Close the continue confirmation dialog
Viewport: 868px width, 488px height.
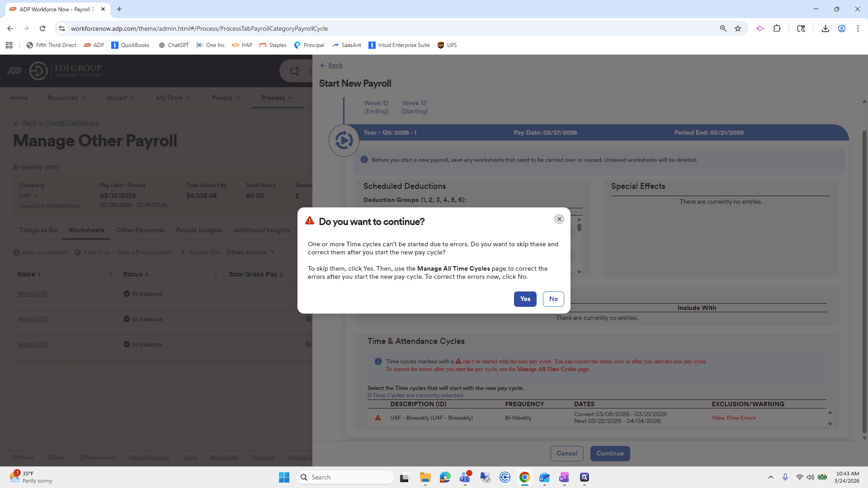tap(559, 219)
